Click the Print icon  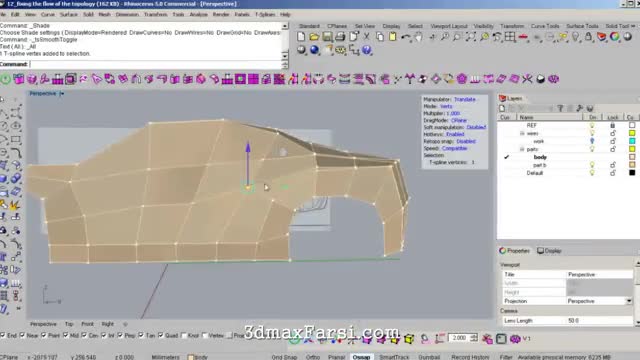[340, 37]
